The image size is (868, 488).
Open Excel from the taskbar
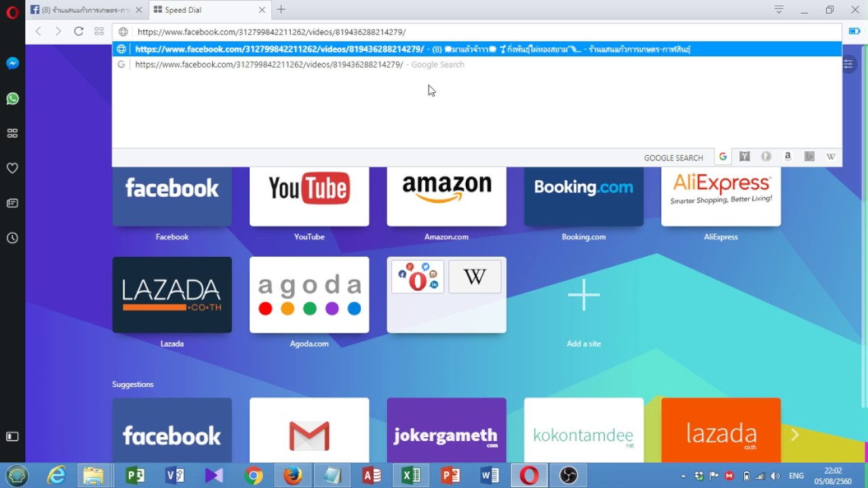tap(411, 476)
